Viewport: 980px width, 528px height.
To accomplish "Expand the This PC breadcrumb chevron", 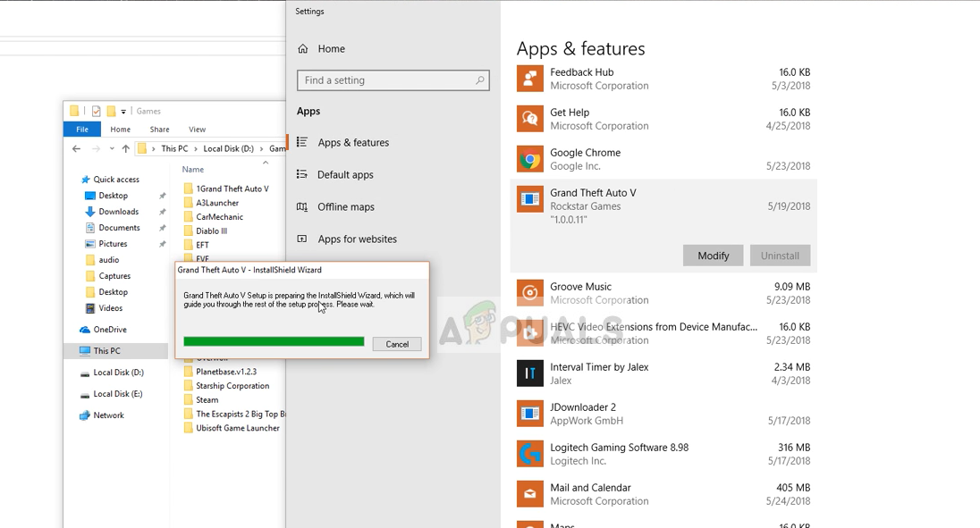I will click(x=196, y=148).
